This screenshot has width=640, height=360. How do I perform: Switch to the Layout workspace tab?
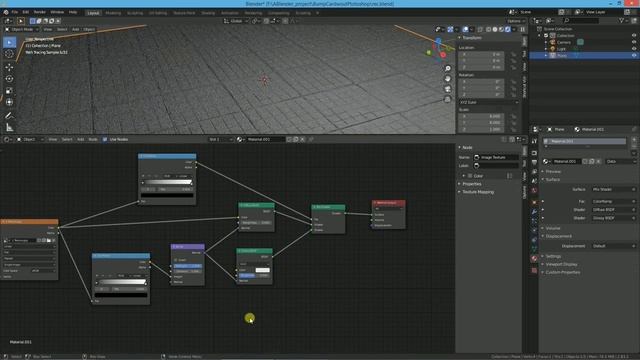click(x=93, y=13)
